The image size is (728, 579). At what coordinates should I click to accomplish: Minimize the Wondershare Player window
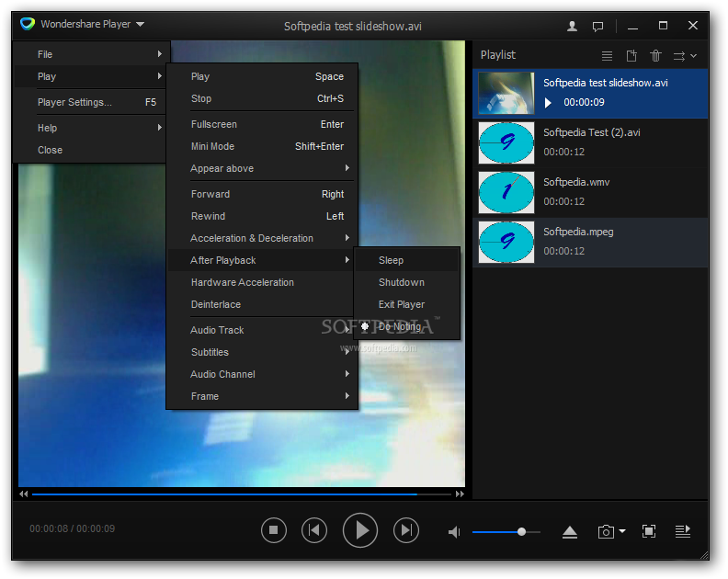632,27
